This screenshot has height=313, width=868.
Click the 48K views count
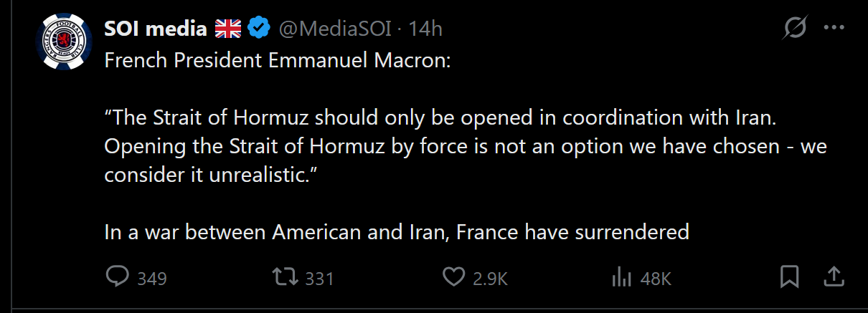click(x=656, y=279)
